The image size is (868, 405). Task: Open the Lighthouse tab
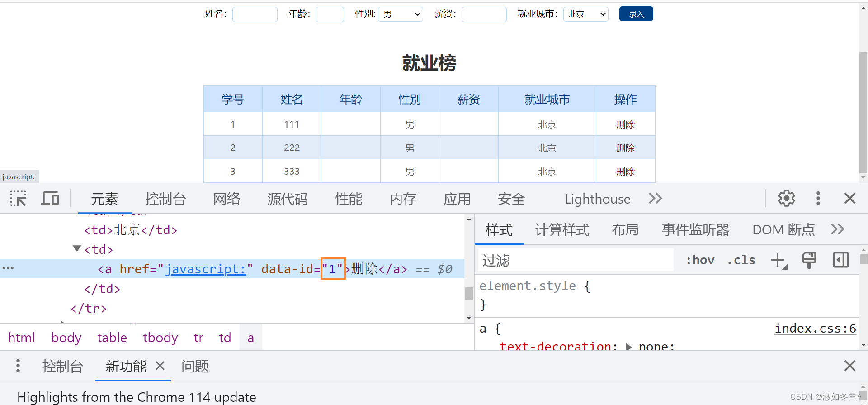(597, 199)
